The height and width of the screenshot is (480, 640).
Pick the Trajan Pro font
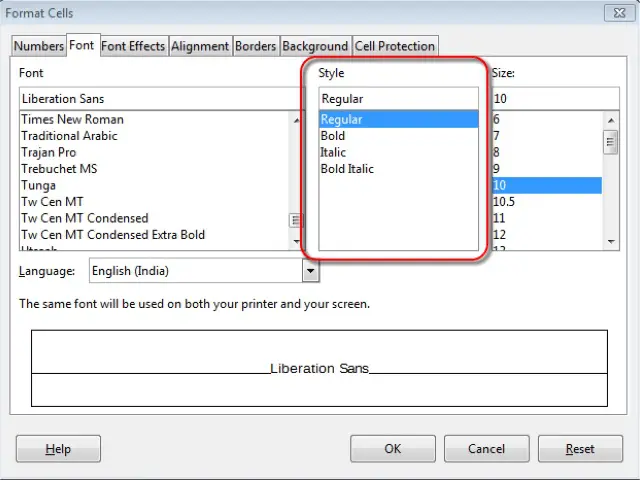coord(155,152)
